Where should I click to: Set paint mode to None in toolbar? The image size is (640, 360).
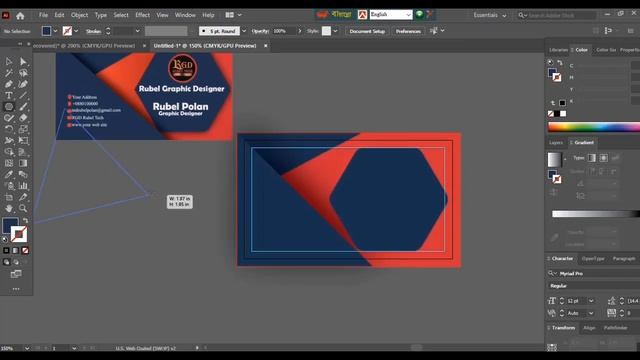pyautogui.click(x=25, y=250)
